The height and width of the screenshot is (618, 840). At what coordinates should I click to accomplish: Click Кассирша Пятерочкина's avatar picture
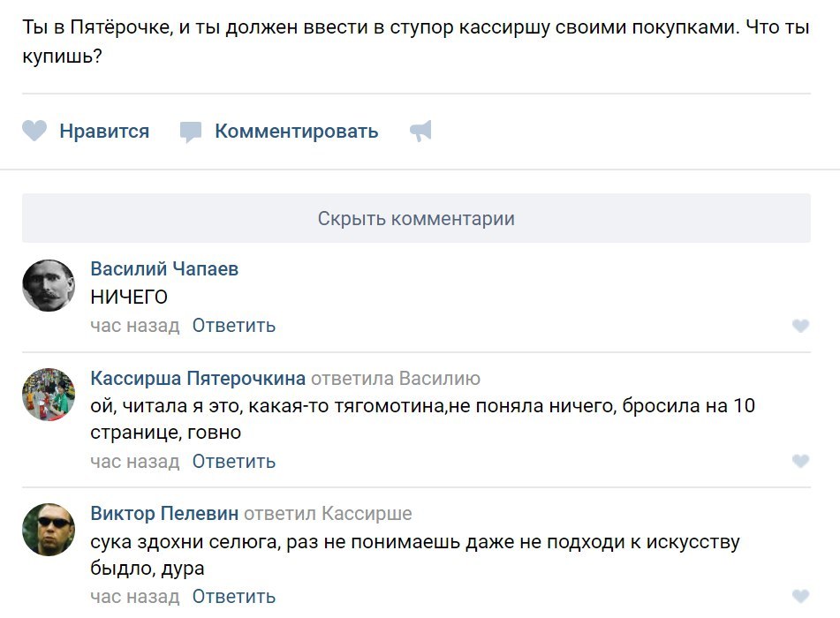tap(49, 395)
